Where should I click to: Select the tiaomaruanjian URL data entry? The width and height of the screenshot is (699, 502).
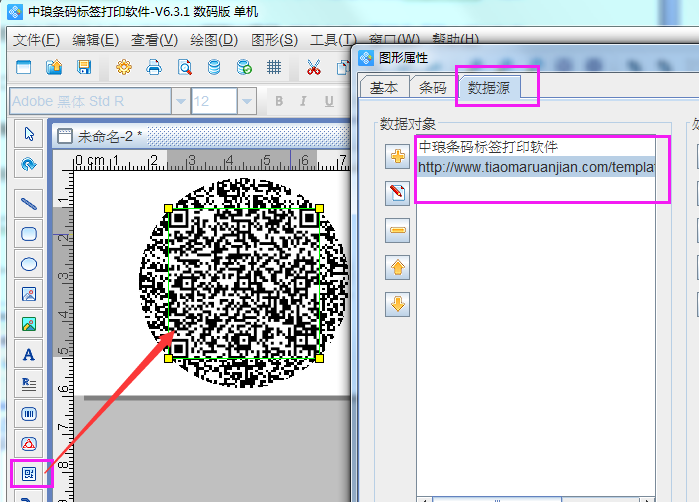coord(535,167)
